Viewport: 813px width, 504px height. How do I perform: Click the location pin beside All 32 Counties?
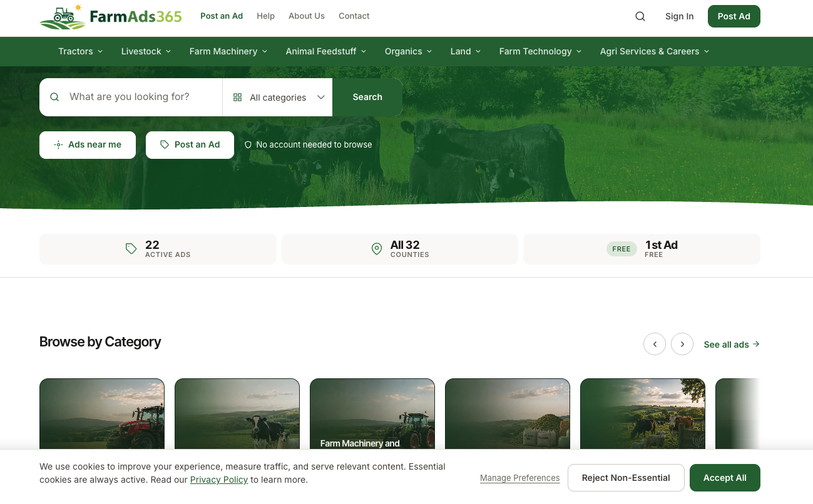click(377, 249)
